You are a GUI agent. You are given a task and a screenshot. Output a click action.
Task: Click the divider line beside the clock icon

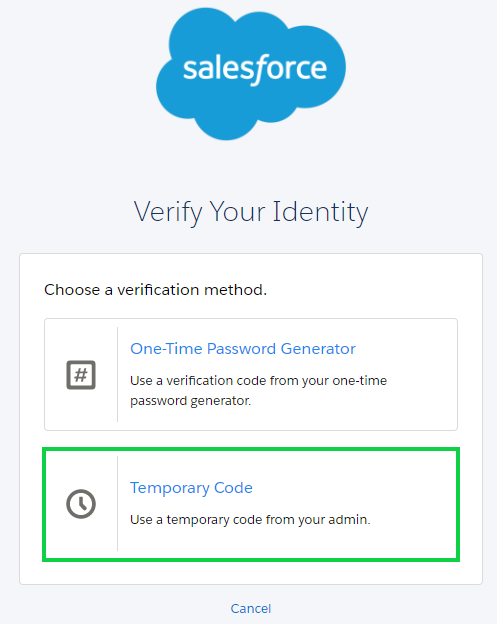[117, 504]
